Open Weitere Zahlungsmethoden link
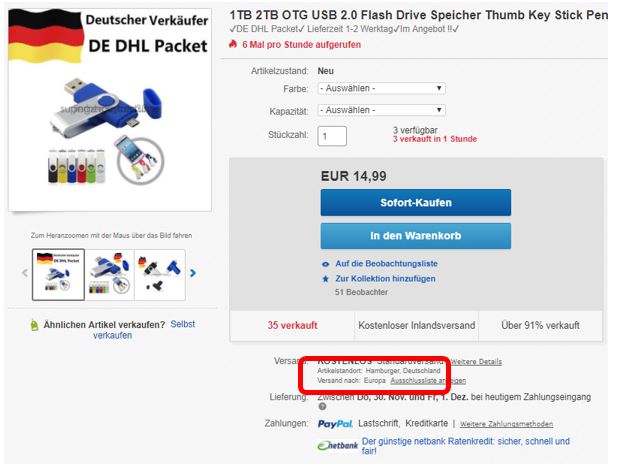This screenshot has width=617, height=469. coord(506,424)
